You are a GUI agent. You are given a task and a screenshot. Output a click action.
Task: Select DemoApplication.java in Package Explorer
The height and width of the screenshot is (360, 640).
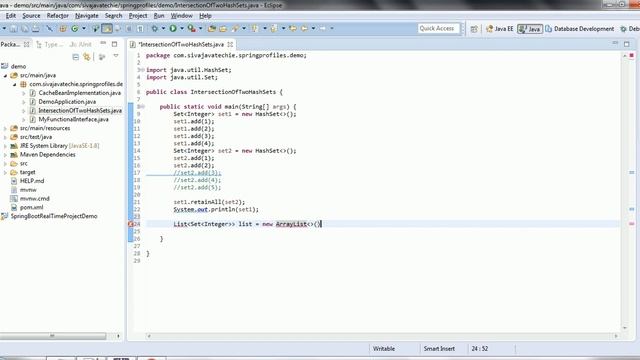pyautogui.click(x=67, y=102)
